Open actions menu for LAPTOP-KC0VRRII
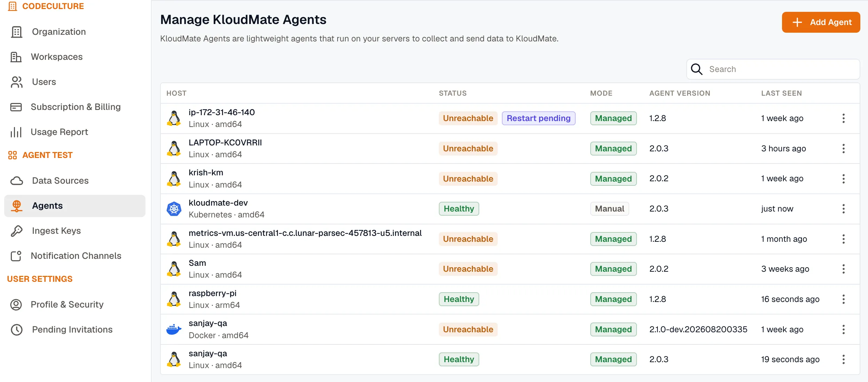 [844, 149]
